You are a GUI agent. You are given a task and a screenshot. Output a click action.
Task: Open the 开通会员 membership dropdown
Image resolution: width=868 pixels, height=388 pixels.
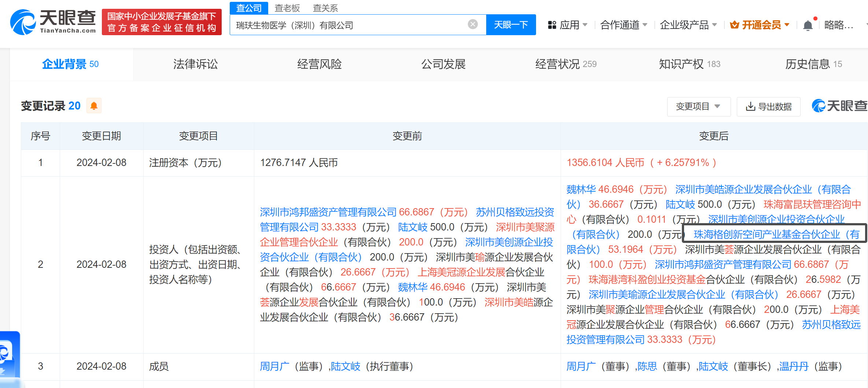tap(759, 25)
